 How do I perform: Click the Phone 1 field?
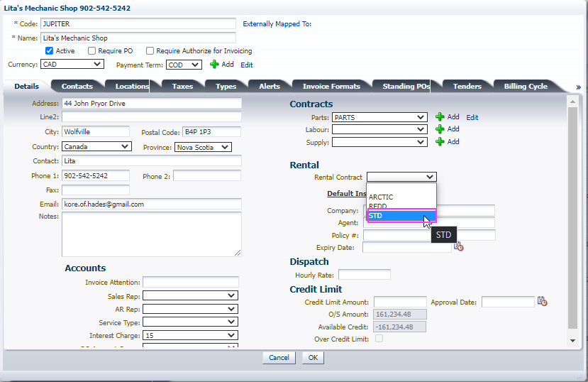click(x=96, y=175)
